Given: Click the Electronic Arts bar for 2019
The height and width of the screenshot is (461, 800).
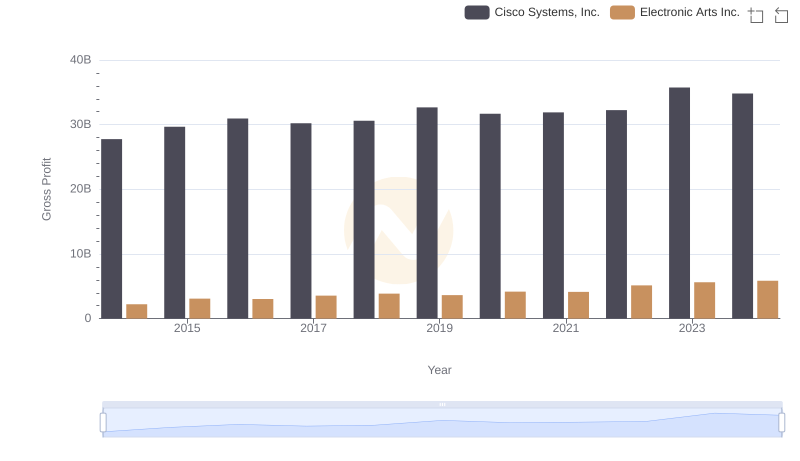Looking at the screenshot, I should pyautogui.click(x=452, y=307).
